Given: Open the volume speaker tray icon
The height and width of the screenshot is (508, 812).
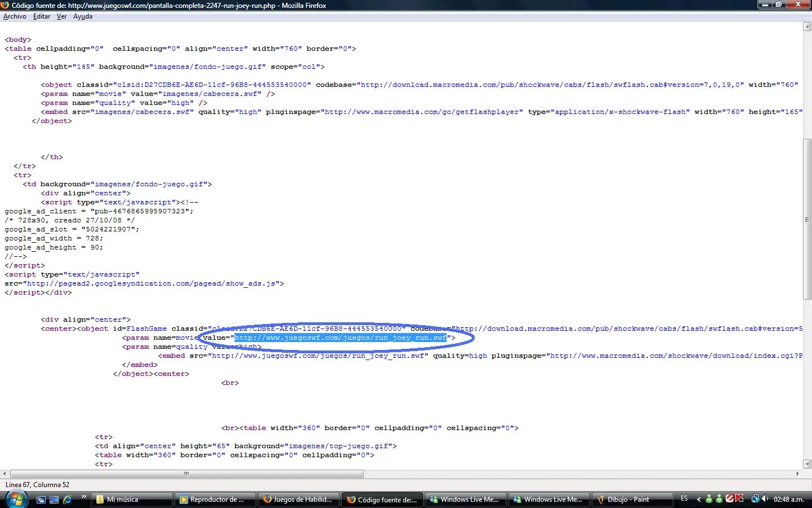Looking at the screenshot, I should click(765, 499).
